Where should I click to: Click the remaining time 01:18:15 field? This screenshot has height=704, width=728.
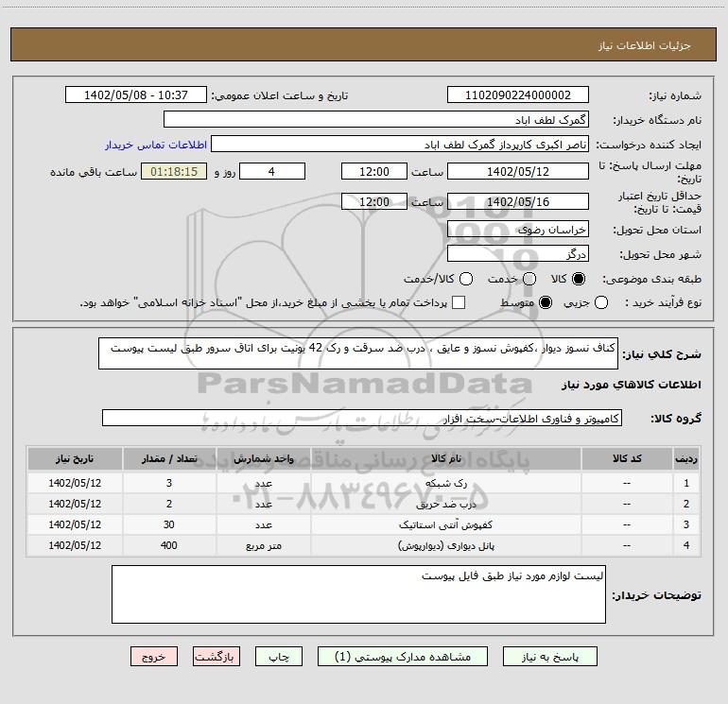click(174, 171)
